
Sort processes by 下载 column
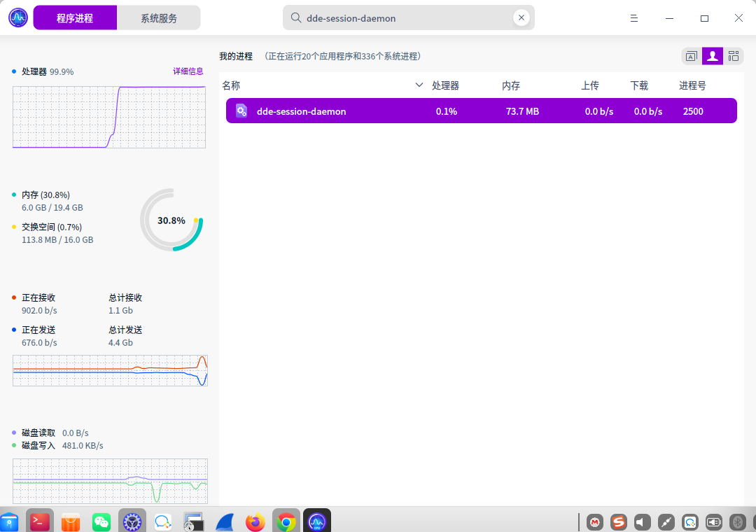click(639, 86)
